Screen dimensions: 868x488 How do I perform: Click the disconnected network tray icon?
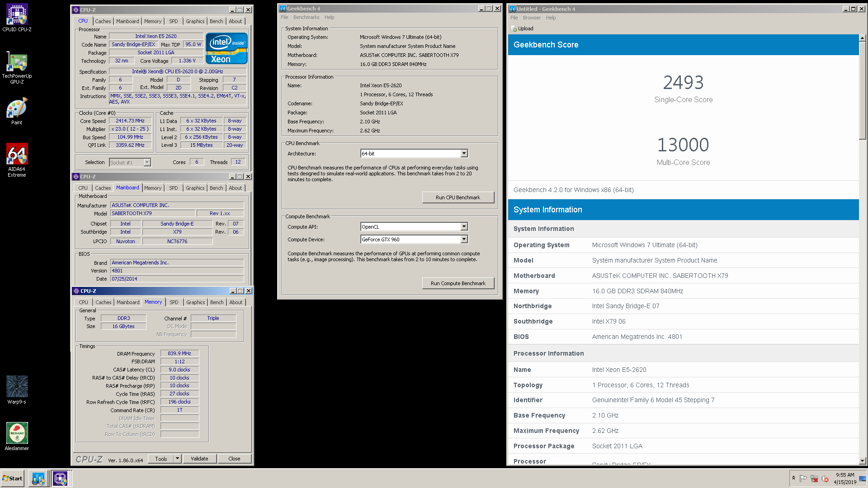(814, 479)
